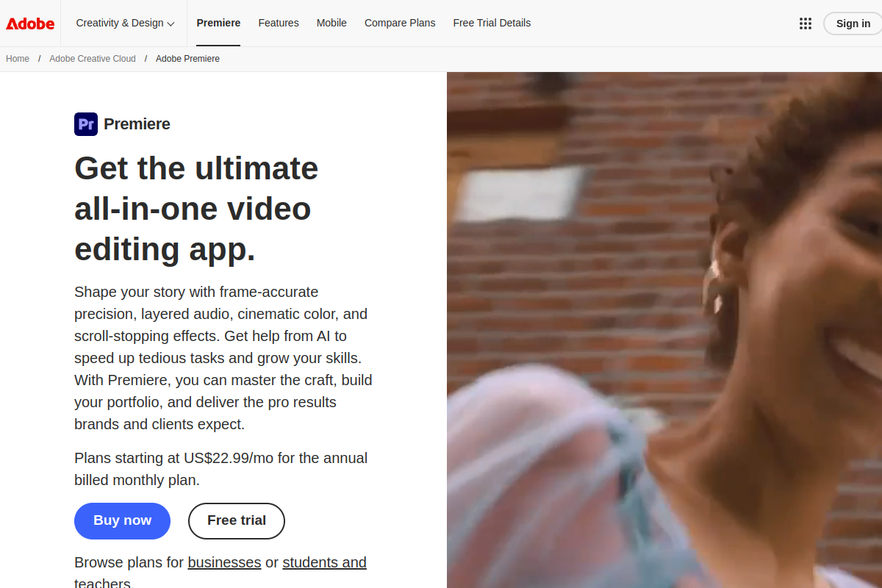Viewport: 882px width, 588px height.
Task: Open the students and teachers link
Action: (x=324, y=563)
